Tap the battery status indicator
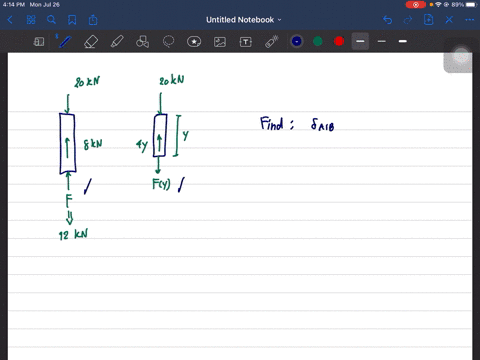This screenshot has width=480, height=360. coord(472,5)
